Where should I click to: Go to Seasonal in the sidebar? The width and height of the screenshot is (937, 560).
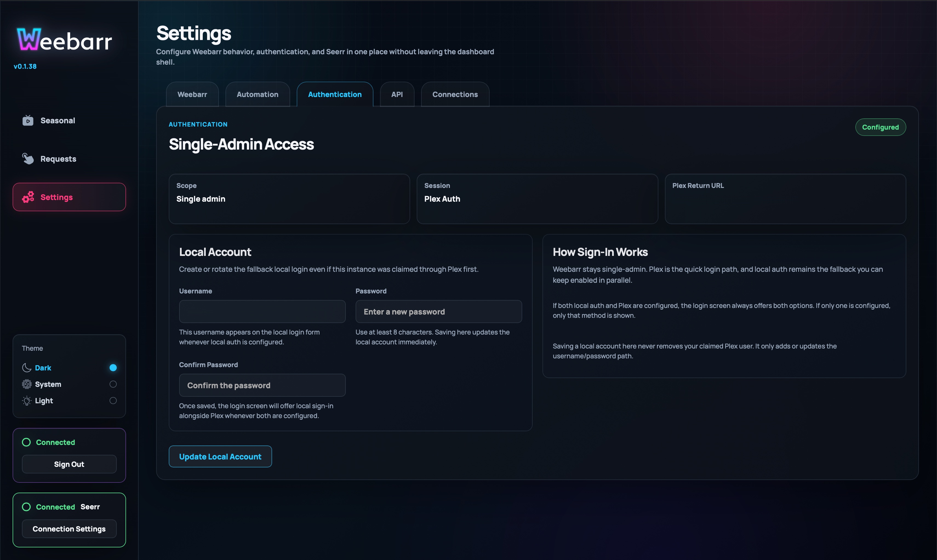tap(69, 120)
